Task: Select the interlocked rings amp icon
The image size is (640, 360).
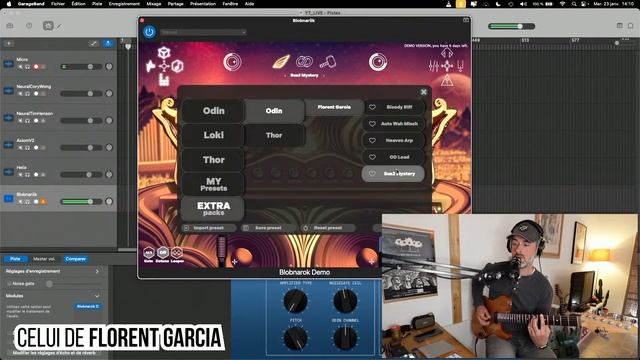Action: pos(304,62)
